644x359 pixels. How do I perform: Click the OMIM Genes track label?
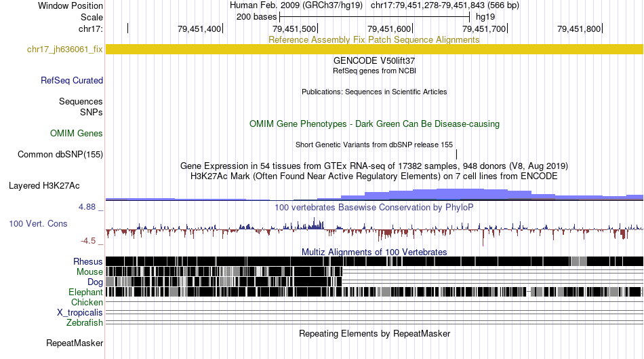tap(76, 133)
